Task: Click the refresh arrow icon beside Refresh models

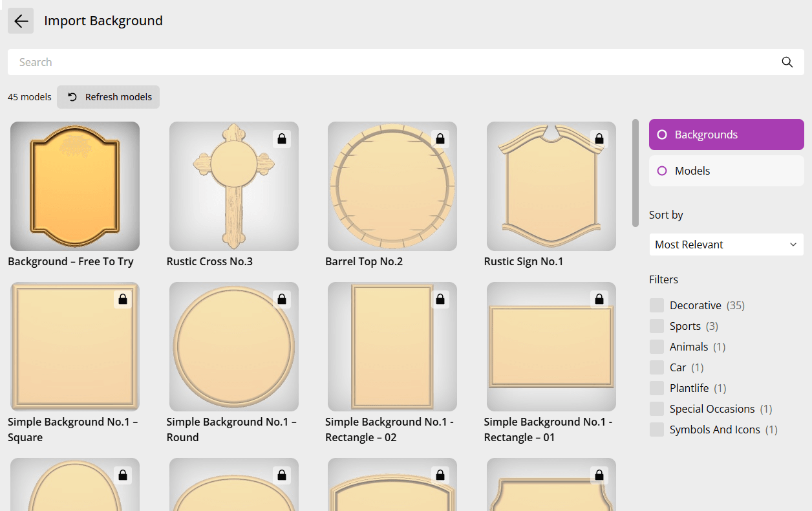Action: point(71,96)
